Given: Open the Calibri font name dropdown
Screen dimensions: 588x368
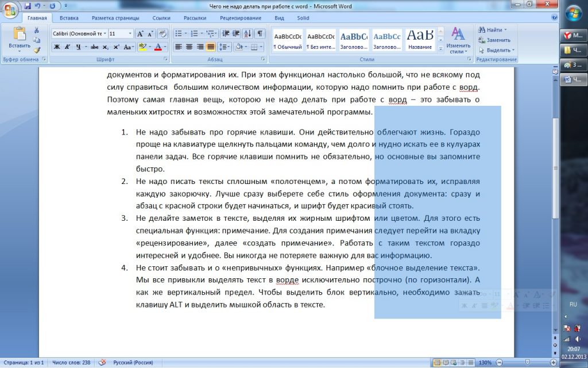Looking at the screenshot, I should pos(104,34).
